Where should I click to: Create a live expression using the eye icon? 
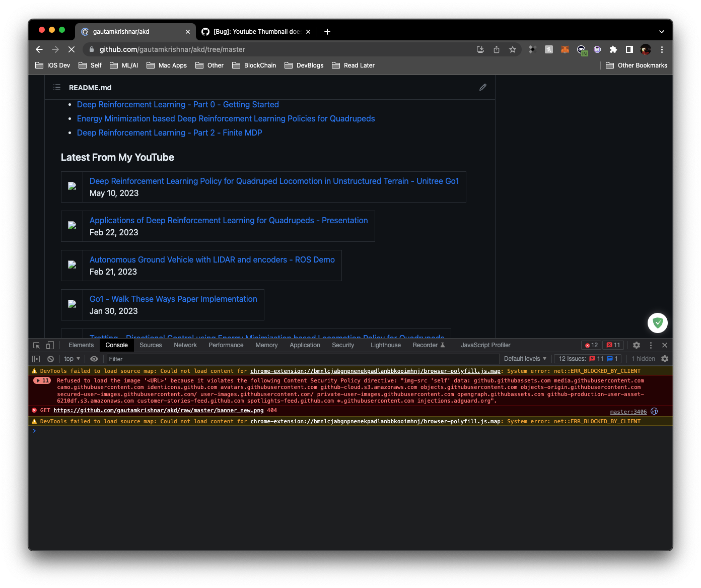(94, 358)
